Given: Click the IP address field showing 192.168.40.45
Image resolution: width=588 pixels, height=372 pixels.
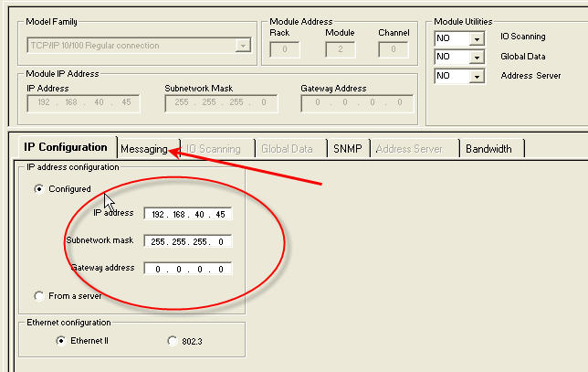Looking at the screenshot, I should tap(188, 214).
